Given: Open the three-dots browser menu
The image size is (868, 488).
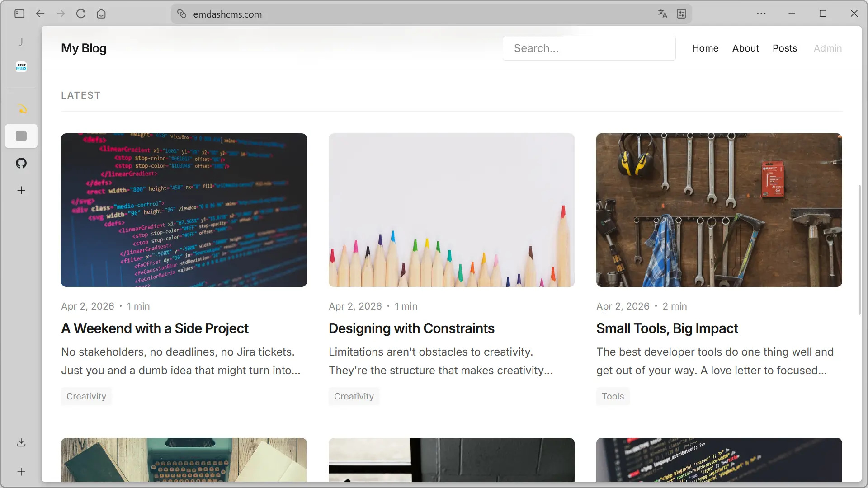Looking at the screenshot, I should (x=761, y=14).
